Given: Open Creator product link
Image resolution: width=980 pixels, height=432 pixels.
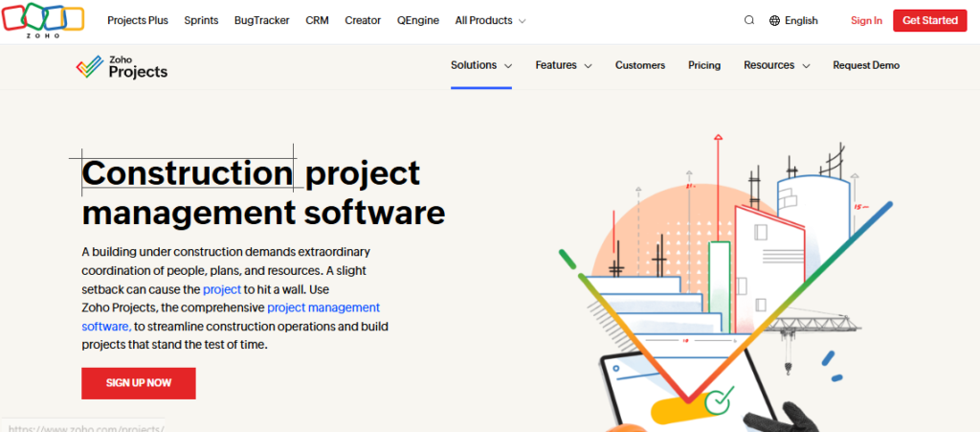Looking at the screenshot, I should [363, 20].
